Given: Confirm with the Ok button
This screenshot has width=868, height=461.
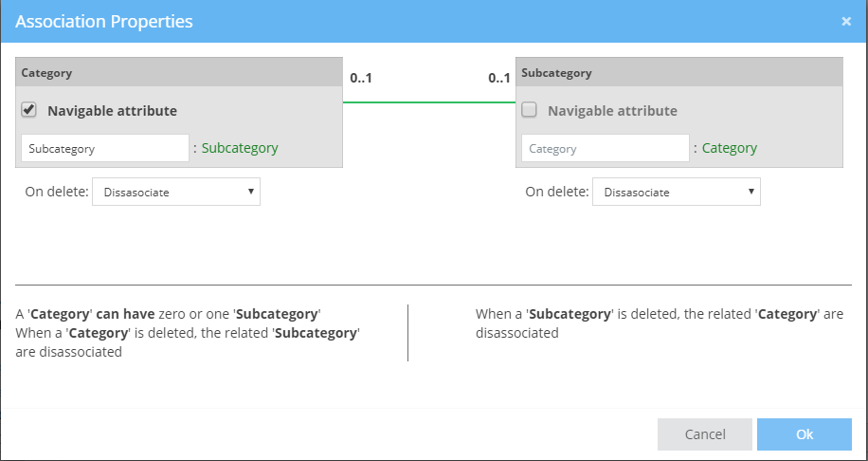Looking at the screenshot, I should [804, 434].
